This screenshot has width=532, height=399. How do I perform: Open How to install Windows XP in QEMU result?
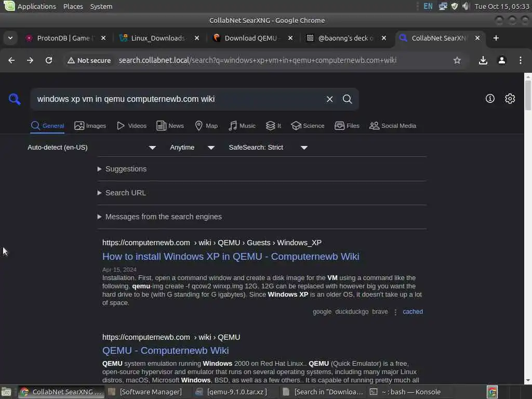coord(231,257)
